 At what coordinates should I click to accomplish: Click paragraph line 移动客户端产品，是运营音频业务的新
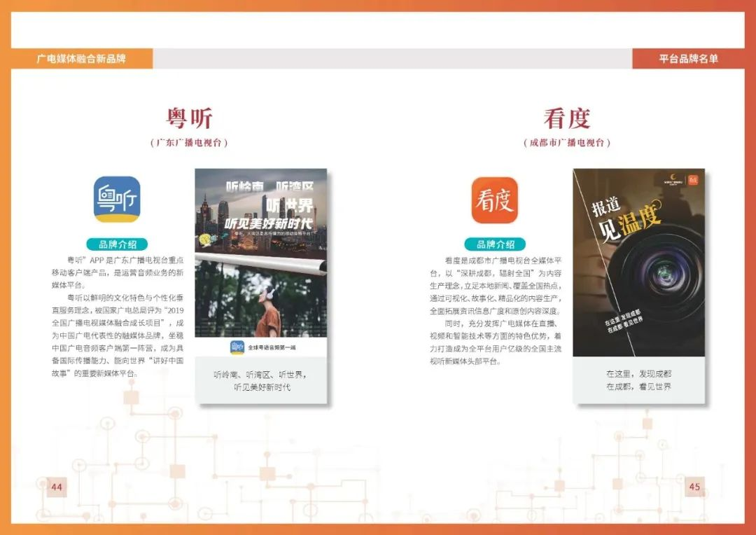click(x=118, y=272)
